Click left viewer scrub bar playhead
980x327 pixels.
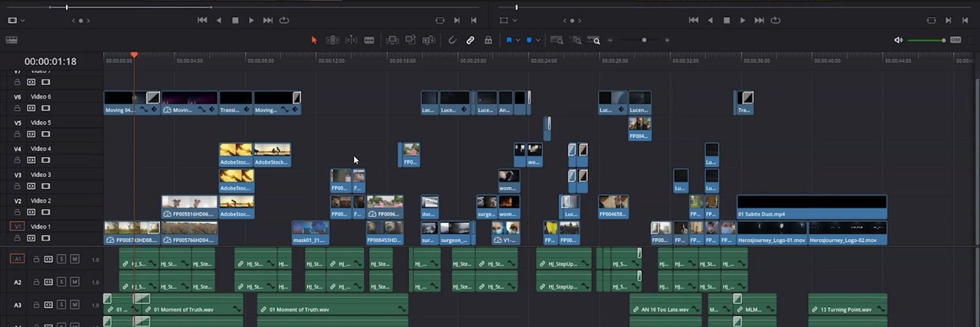pos(67,7)
